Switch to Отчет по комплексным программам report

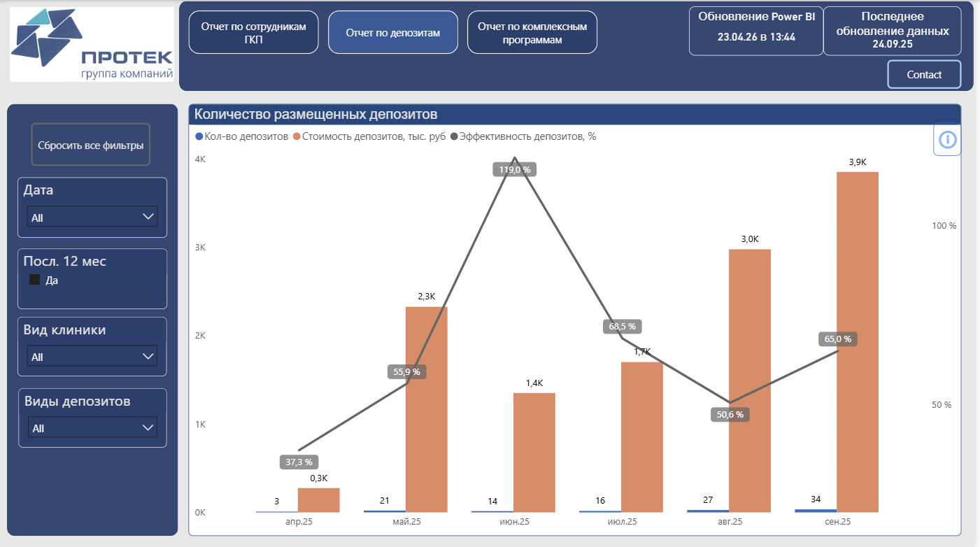tap(532, 31)
